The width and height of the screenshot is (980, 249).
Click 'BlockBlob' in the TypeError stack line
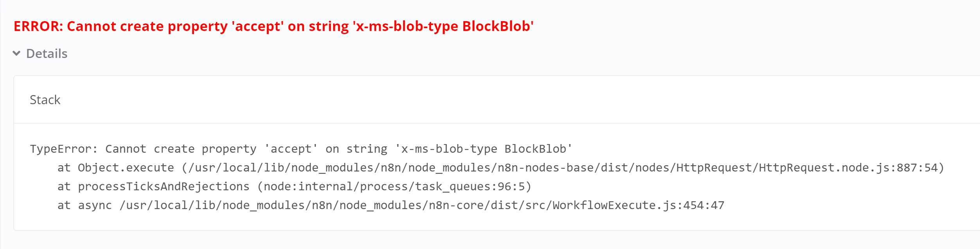pos(535,149)
